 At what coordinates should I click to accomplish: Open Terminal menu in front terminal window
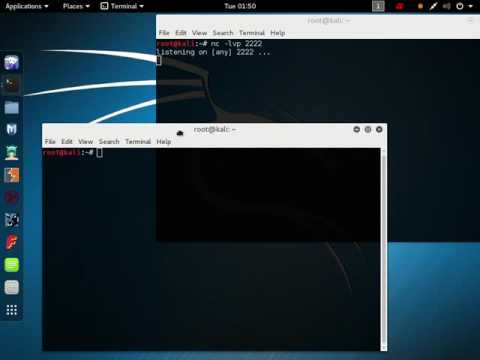click(x=138, y=142)
